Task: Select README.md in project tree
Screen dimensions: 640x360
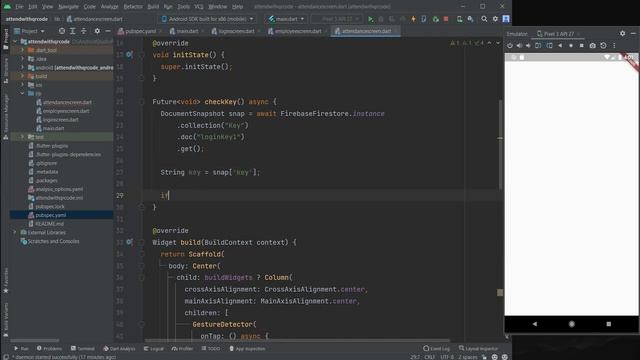Action: click(49, 224)
